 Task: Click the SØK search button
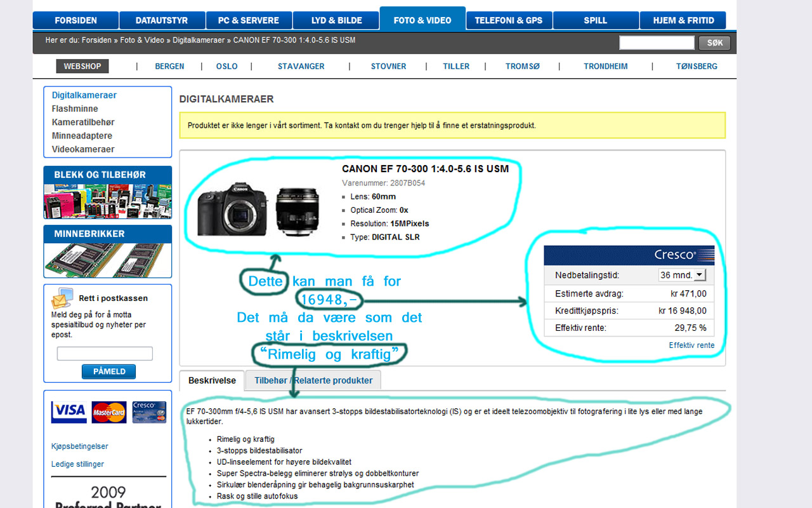(715, 43)
